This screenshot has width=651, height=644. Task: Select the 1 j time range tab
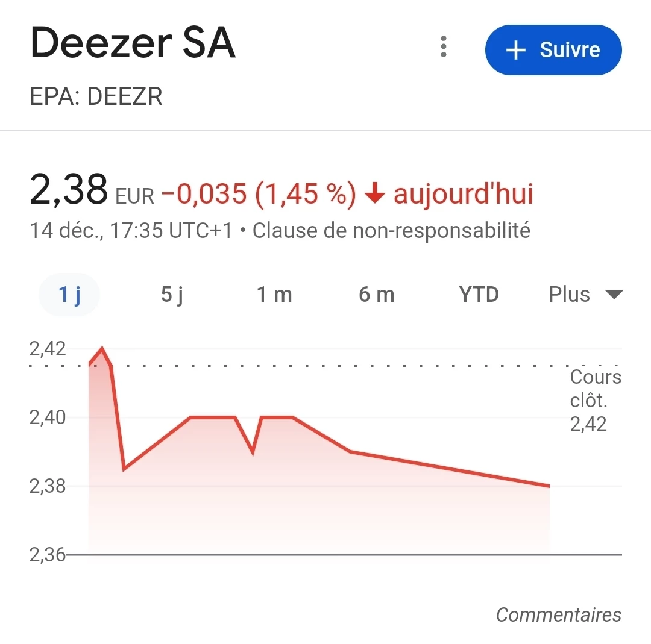point(69,295)
